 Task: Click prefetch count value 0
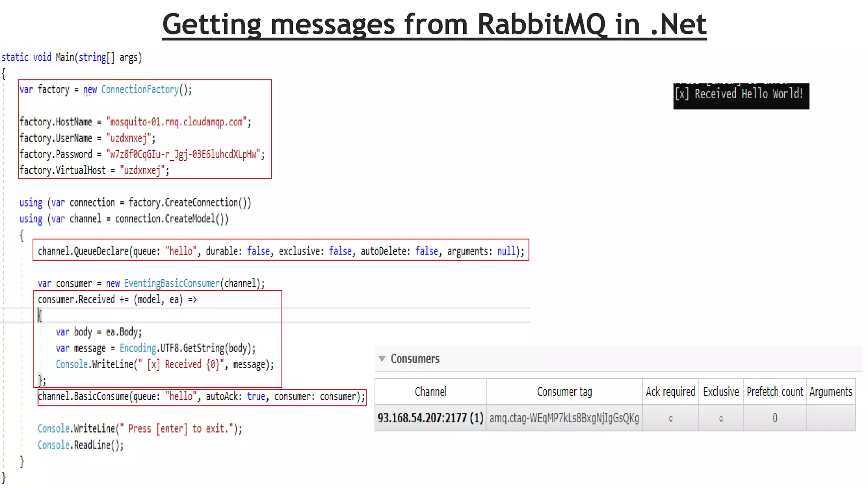pyautogui.click(x=775, y=418)
